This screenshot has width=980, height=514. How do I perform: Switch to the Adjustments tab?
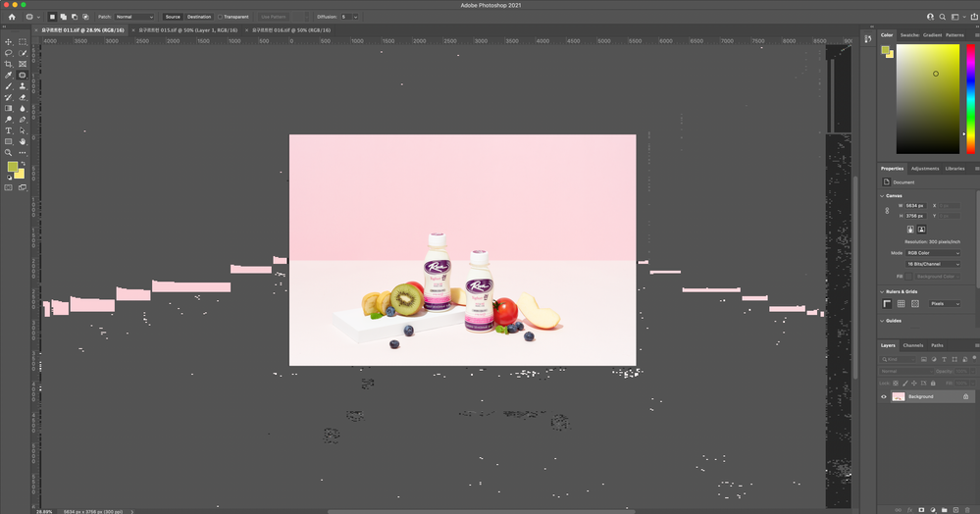(x=925, y=168)
